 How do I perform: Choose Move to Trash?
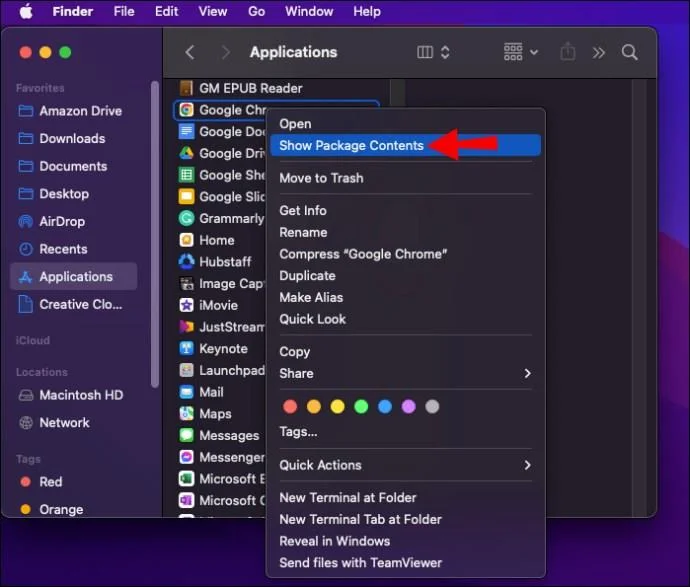[405, 178]
